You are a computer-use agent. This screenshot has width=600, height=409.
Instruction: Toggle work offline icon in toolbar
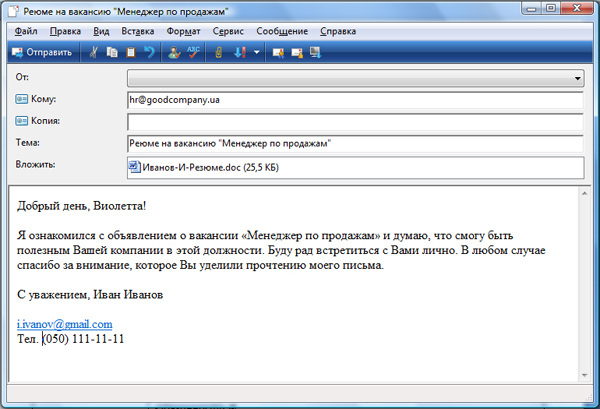tap(315, 52)
